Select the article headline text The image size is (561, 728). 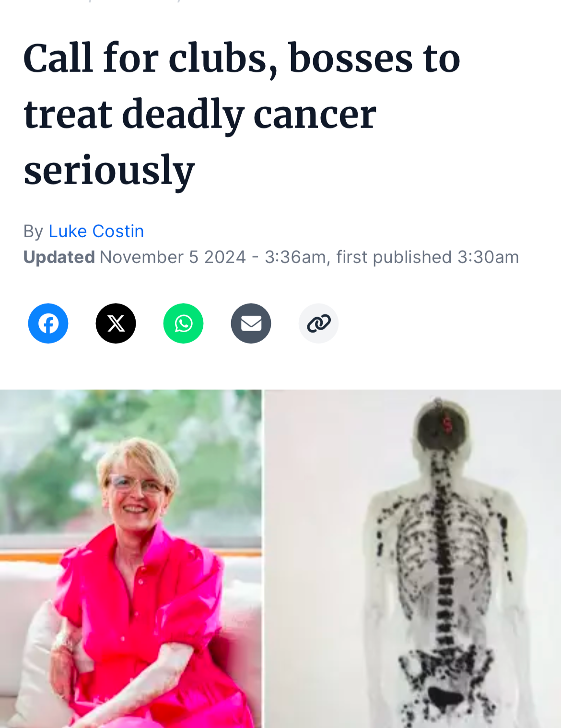click(242, 114)
